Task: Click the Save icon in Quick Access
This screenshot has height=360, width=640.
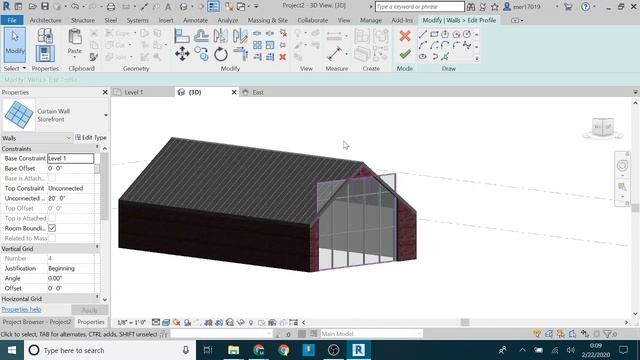Action: 44,7
